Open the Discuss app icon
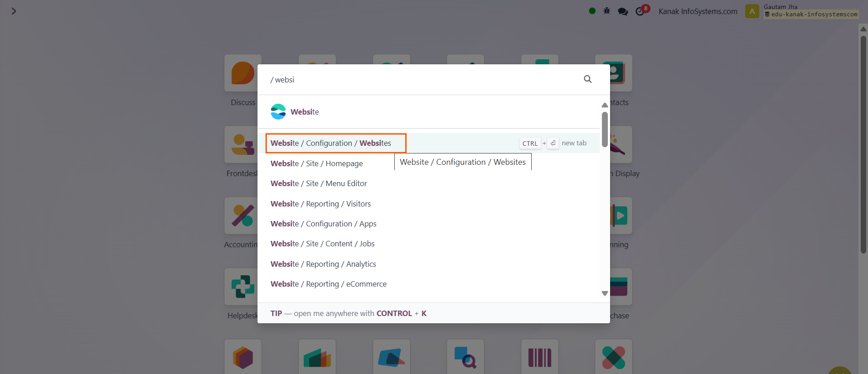Image resolution: width=868 pixels, height=374 pixels. tap(243, 73)
